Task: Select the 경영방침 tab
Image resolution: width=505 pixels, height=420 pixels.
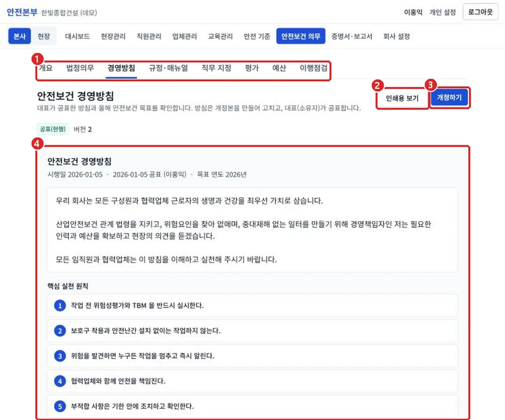Action: pyautogui.click(x=121, y=68)
